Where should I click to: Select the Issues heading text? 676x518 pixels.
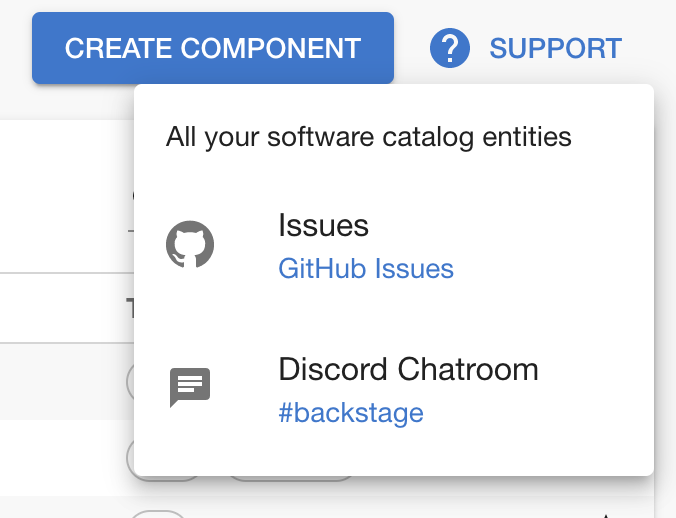click(323, 225)
